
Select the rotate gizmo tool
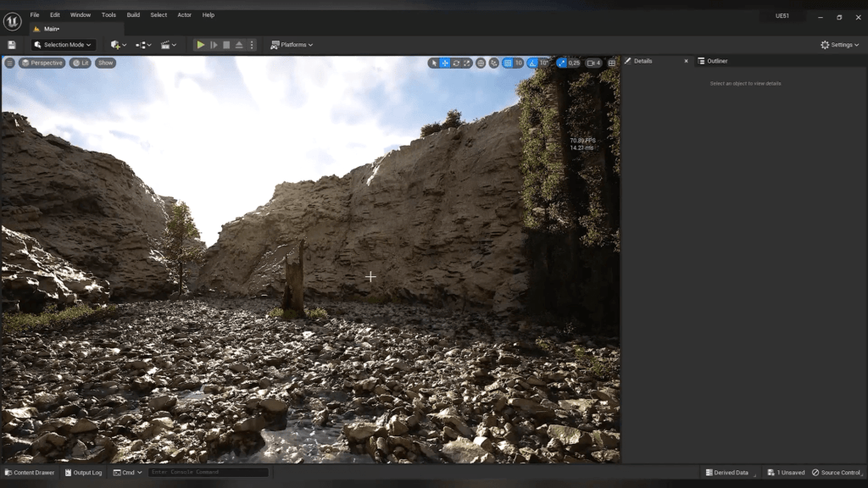pyautogui.click(x=456, y=63)
